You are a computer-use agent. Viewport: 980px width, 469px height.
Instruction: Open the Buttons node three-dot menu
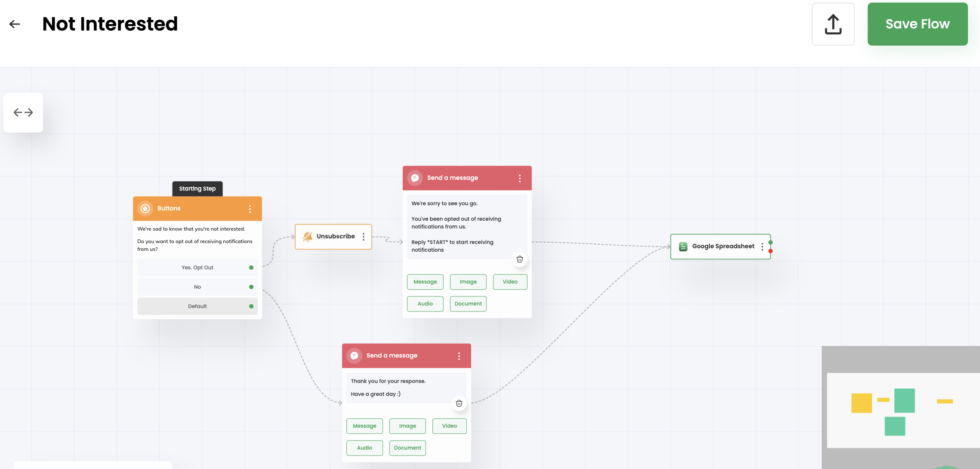(x=250, y=209)
